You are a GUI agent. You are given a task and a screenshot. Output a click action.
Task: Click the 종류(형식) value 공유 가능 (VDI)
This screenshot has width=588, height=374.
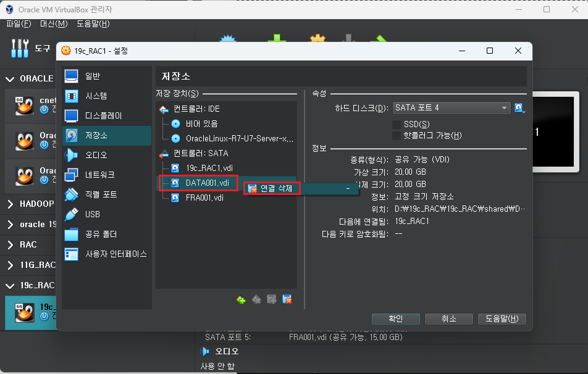coord(422,160)
